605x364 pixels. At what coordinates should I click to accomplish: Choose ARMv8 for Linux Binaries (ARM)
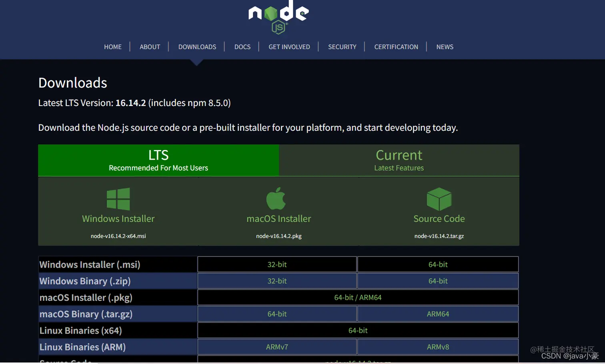438,347
